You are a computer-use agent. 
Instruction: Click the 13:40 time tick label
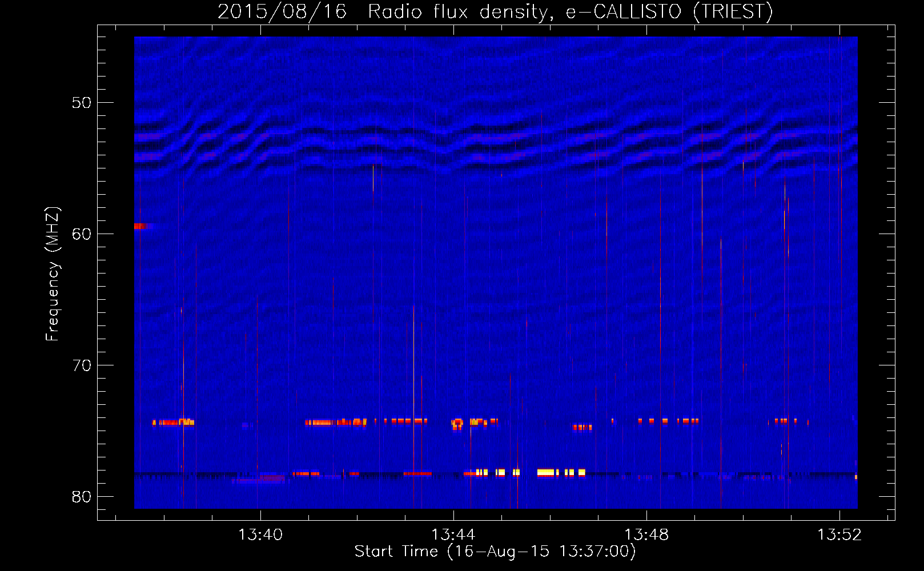tap(260, 535)
